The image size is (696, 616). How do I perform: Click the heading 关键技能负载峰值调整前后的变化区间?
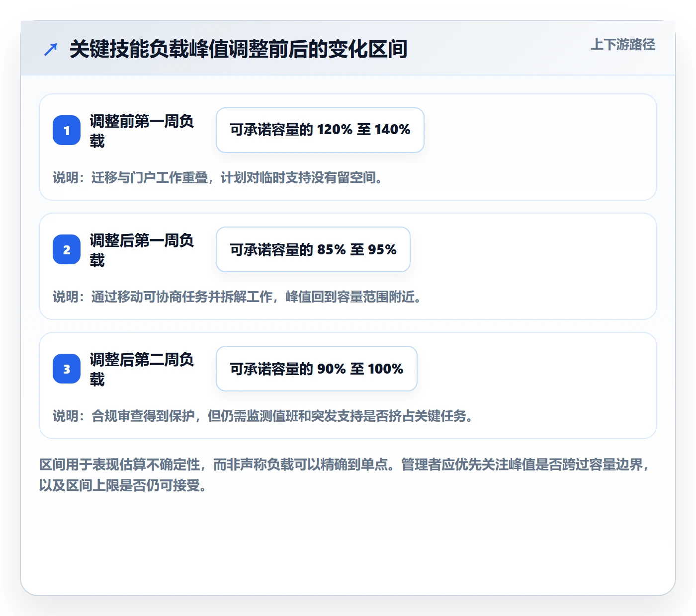(239, 49)
